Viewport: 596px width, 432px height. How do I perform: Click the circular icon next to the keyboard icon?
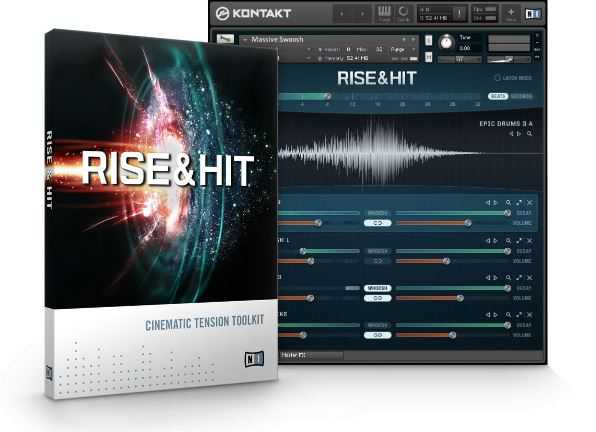[x=403, y=14]
